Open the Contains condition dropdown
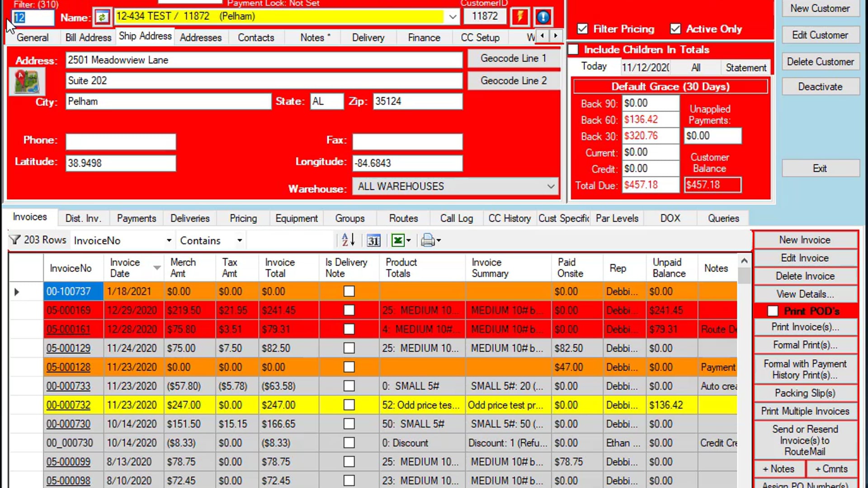Viewport: 868px width, 488px height. (240, 240)
